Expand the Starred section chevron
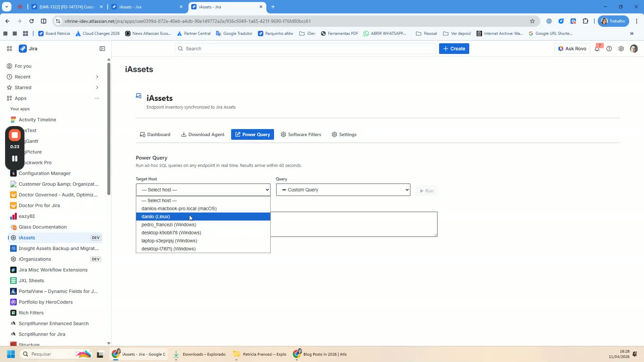Image resolution: width=644 pixels, height=362 pixels. (97, 87)
